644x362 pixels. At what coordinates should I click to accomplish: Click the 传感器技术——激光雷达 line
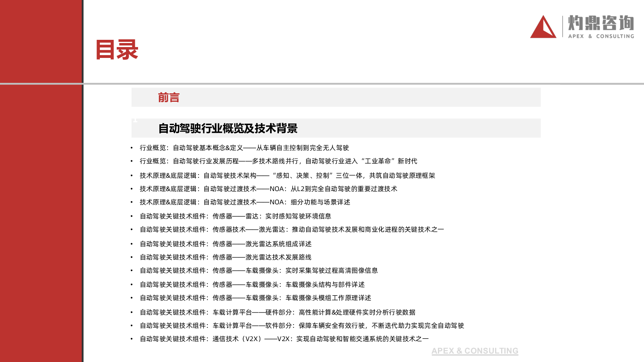(292, 230)
